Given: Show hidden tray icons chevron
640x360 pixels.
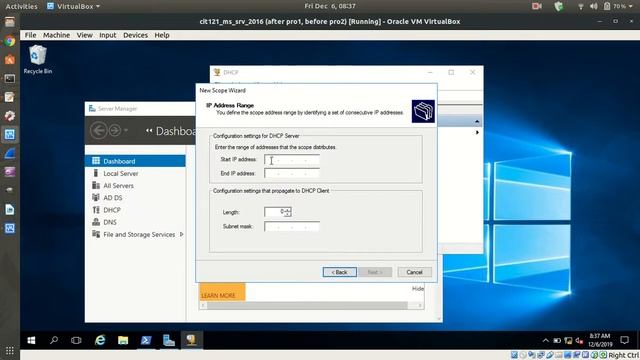Looking at the screenshot, I should 546,340.
